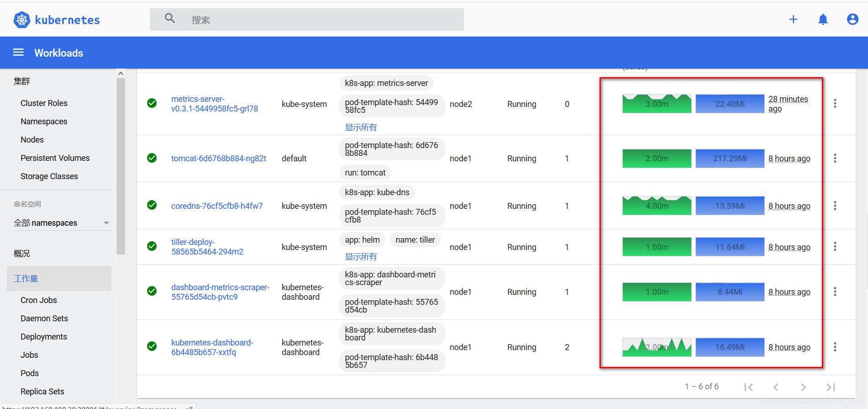
Task: Open actions menu for tomcat pod
Action: click(835, 158)
